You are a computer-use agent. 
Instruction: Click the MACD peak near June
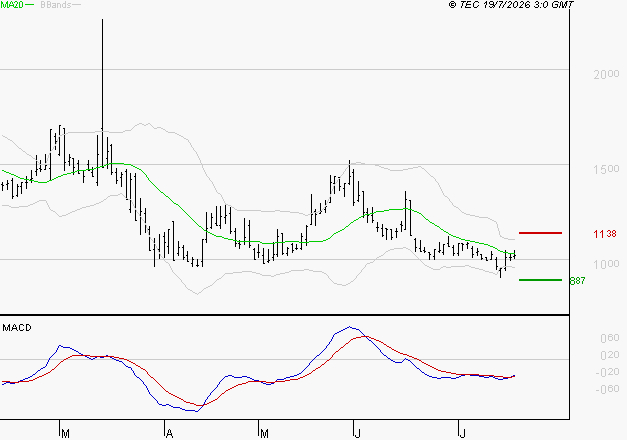tap(349, 327)
